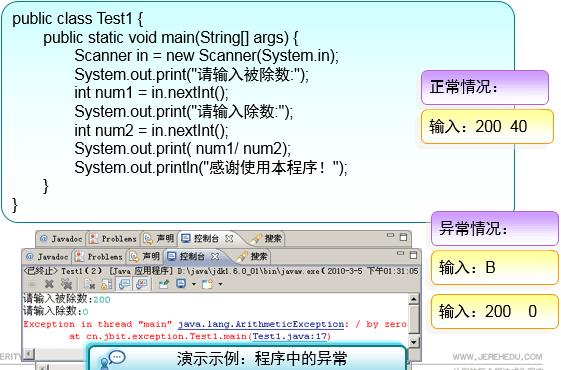
Task: Open the 搜索 tab in front panel
Action: [x=253, y=256]
